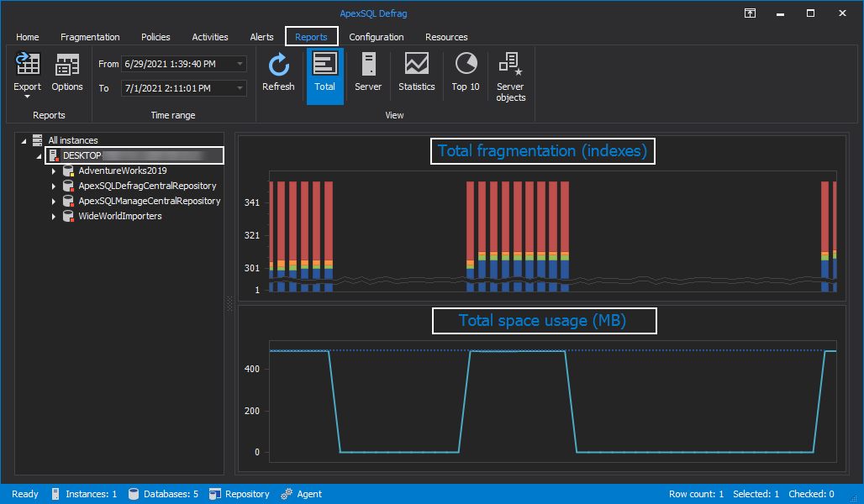The image size is (864, 504).
Task: Click the Agent gears icon
Action: point(287,494)
